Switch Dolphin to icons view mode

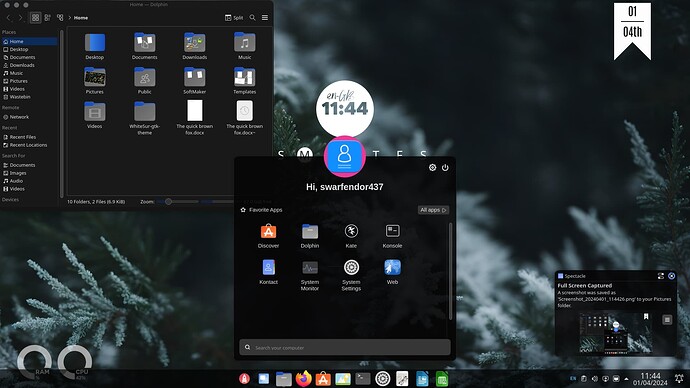36,18
